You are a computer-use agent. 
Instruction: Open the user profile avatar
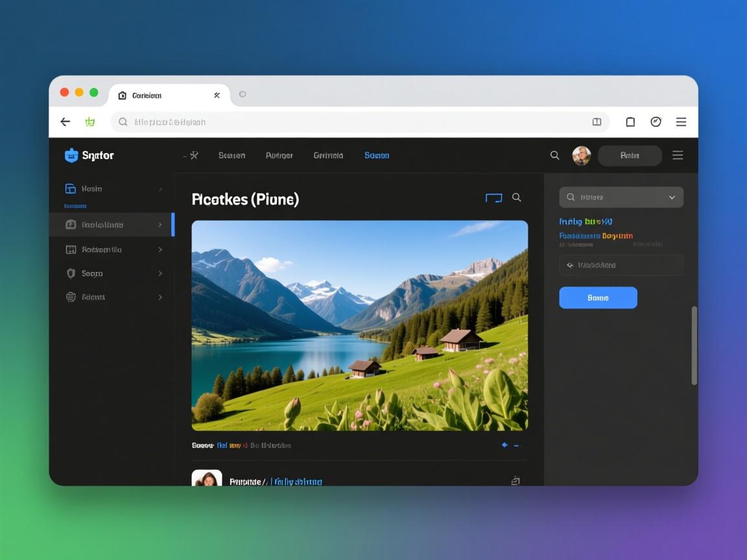(581, 156)
